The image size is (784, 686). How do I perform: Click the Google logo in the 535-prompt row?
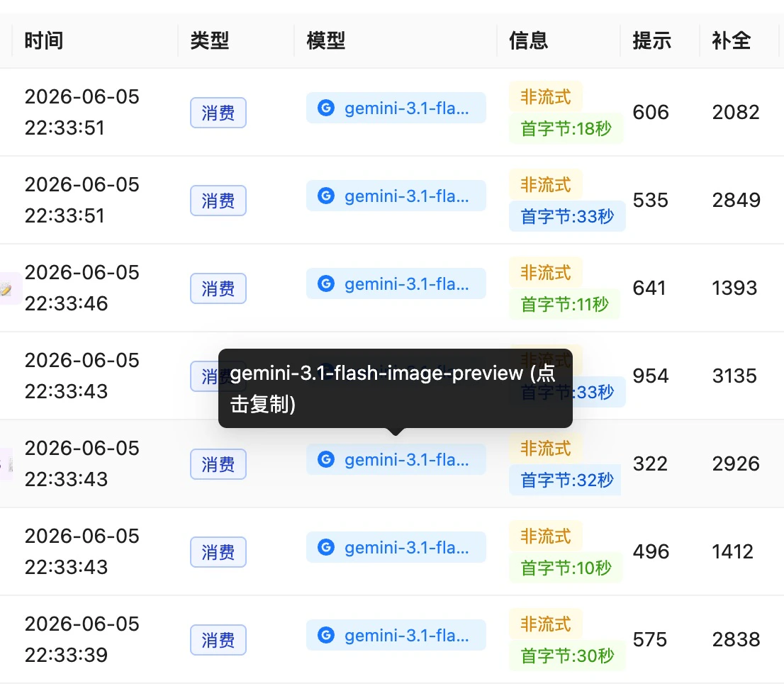point(326,196)
